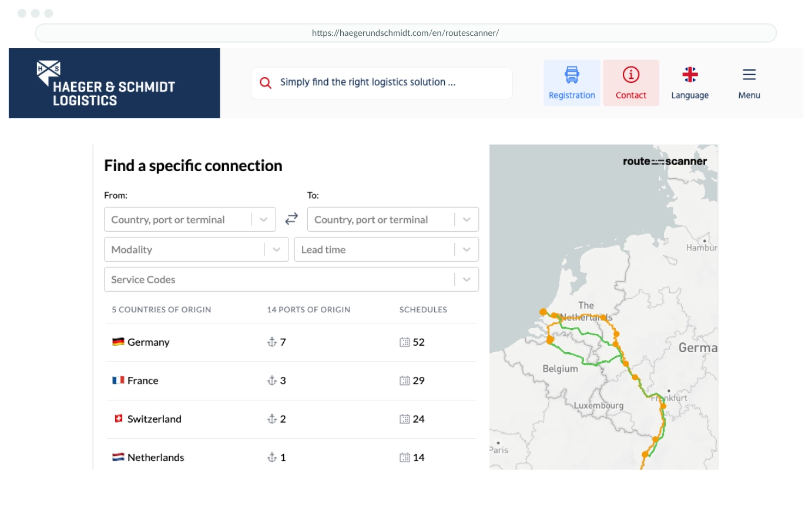The width and height of the screenshot is (812, 528).
Task: Click the anchor icon in Germany row
Action: tap(272, 342)
